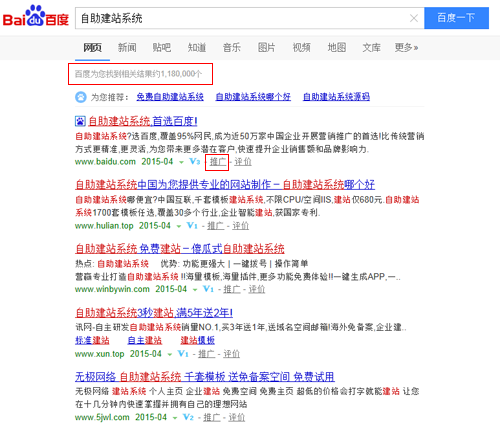Open the 文库 tab

371,48
